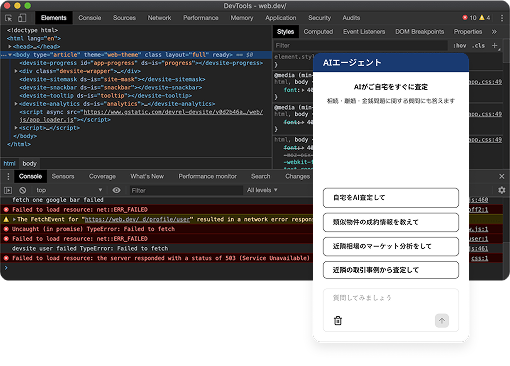Open the All levels log dropdown
Screen dimensions: 510x366
[262, 190]
